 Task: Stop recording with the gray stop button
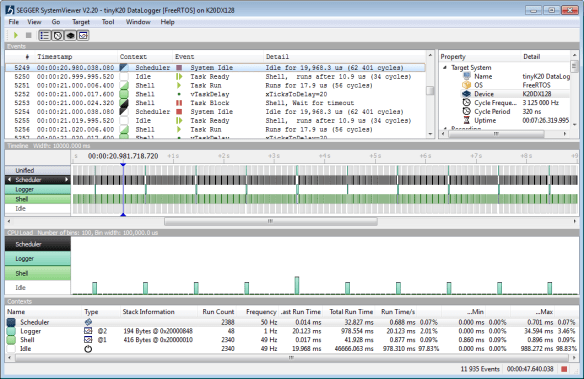click(x=28, y=35)
